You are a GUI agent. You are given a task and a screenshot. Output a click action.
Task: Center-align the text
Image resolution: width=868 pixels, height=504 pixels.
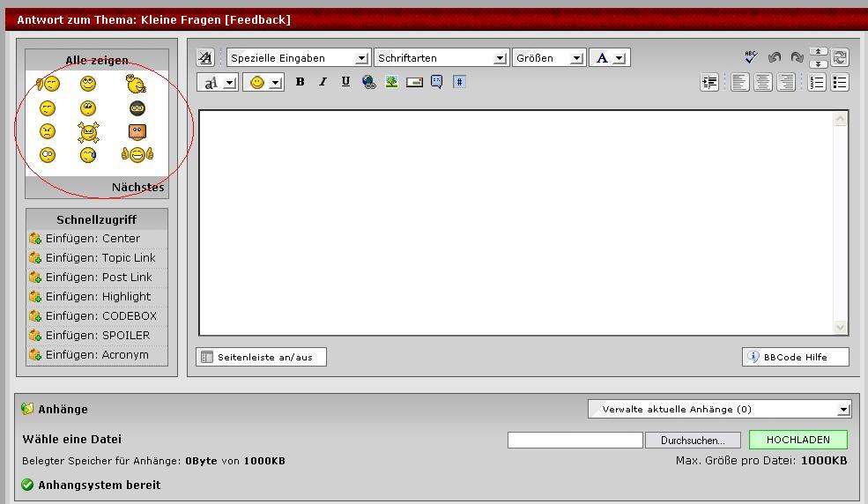763,82
